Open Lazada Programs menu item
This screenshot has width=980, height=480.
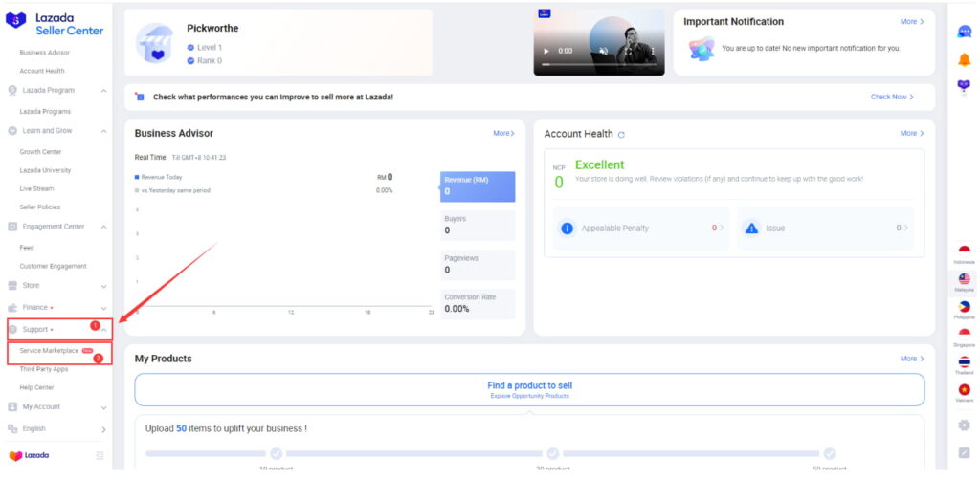45,112
